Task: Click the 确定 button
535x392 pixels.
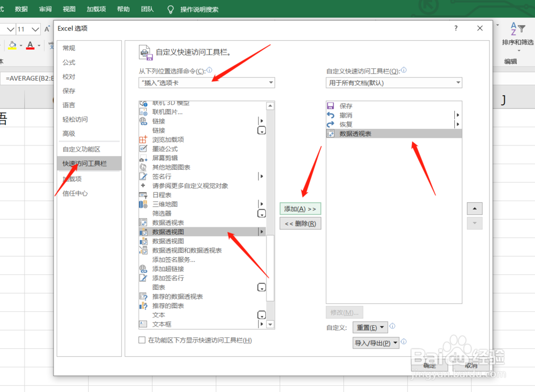Action: click(x=429, y=365)
